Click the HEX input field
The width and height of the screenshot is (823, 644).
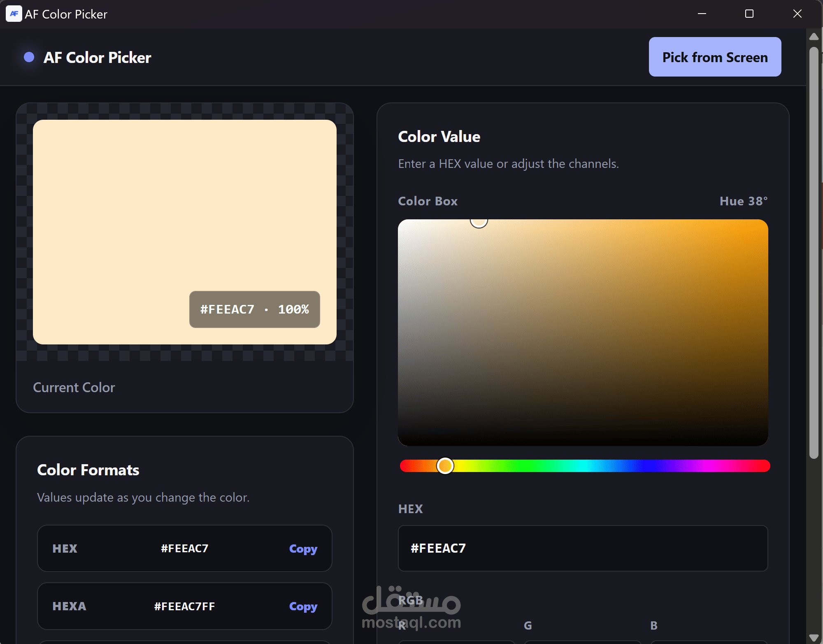tap(583, 548)
